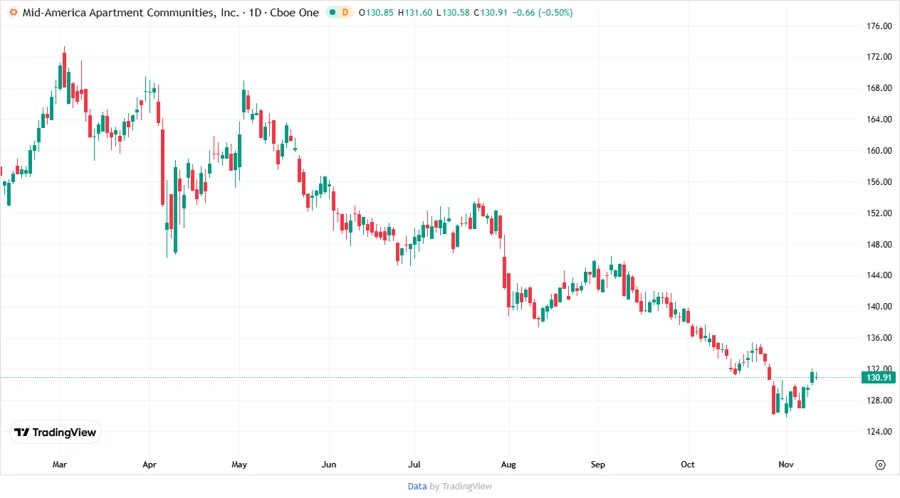Click the 'by TradingView' attribution text

(x=461, y=487)
